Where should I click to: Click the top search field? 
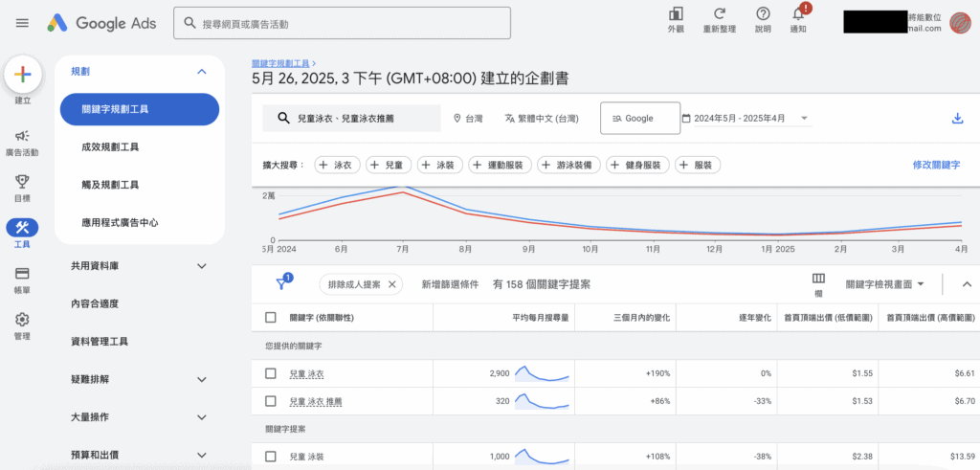[342, 23]
